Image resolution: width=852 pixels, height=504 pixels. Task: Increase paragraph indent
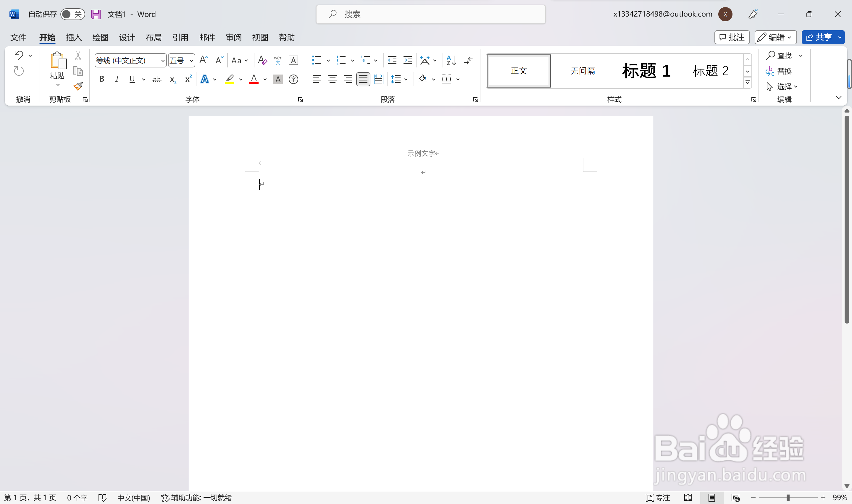coord(407,60)
